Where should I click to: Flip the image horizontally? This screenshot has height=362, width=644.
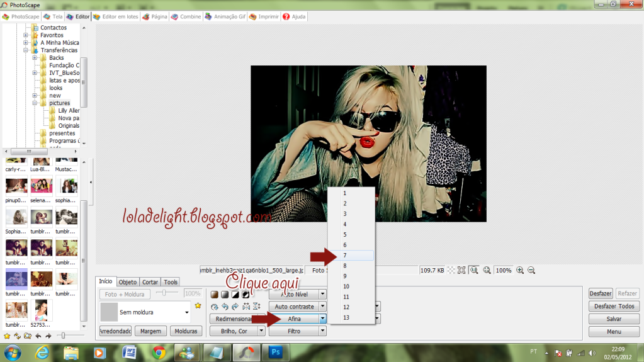246,307
